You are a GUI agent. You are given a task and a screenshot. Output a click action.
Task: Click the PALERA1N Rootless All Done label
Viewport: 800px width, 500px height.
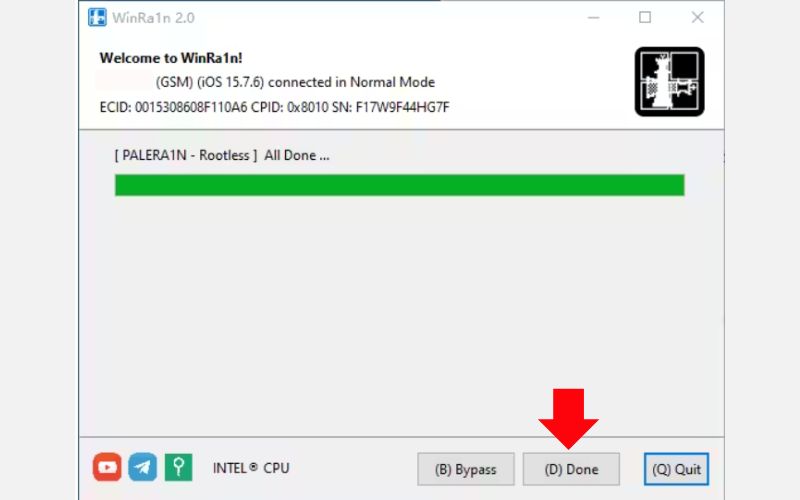coord(222,155)
